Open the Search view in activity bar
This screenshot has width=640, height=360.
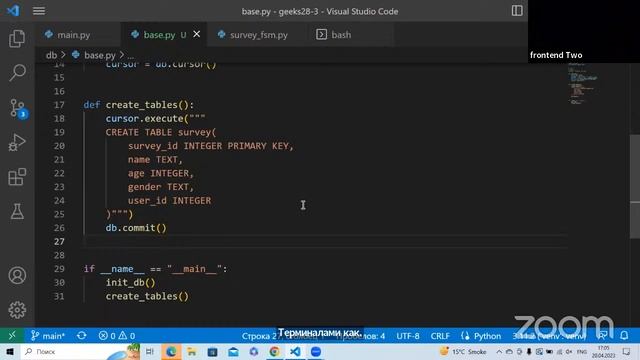17,73
